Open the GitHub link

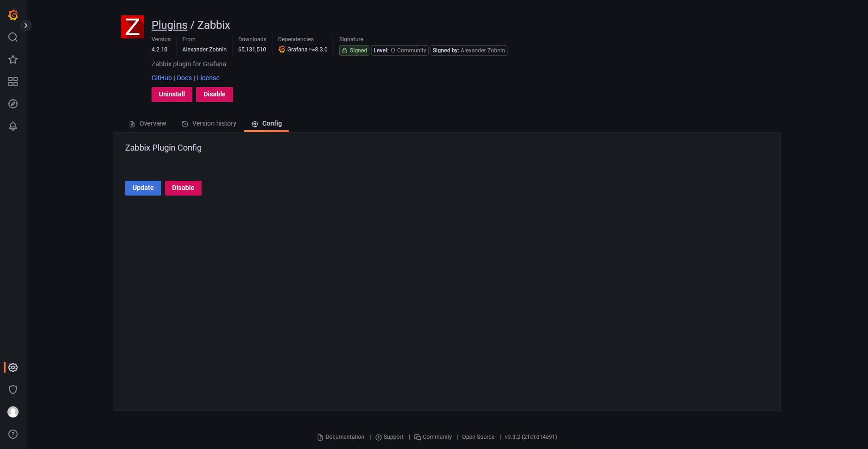(x=162, y=78)
